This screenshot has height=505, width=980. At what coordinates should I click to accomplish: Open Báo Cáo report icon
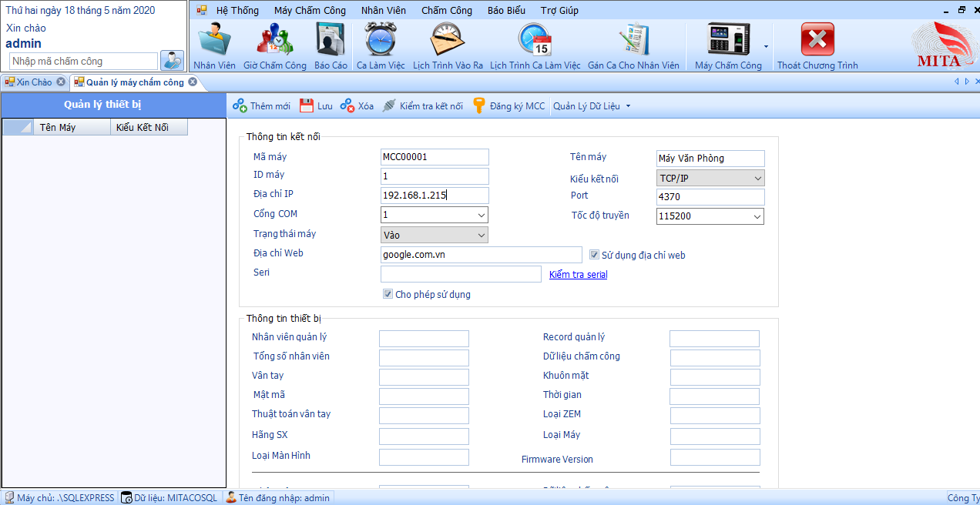[x=331, y=39]
